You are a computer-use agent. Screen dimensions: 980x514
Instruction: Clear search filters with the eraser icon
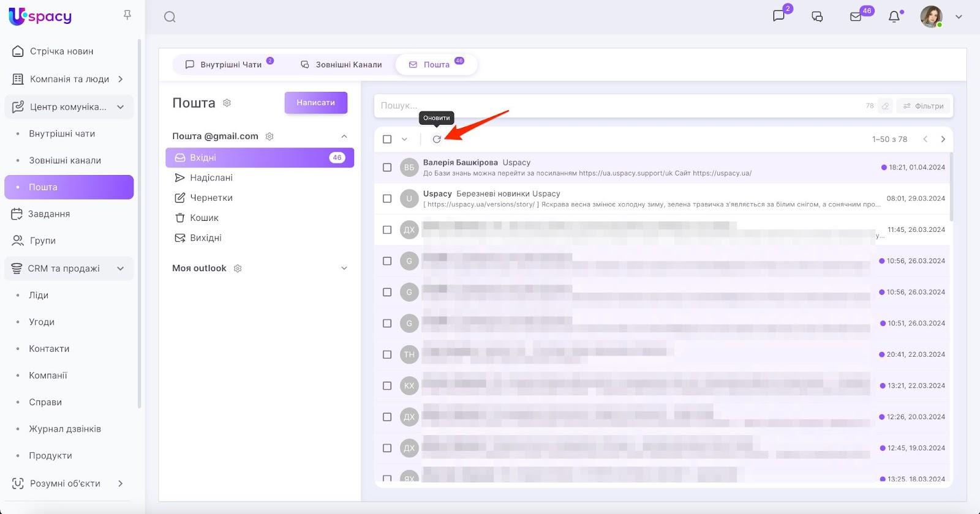(885, 106)
